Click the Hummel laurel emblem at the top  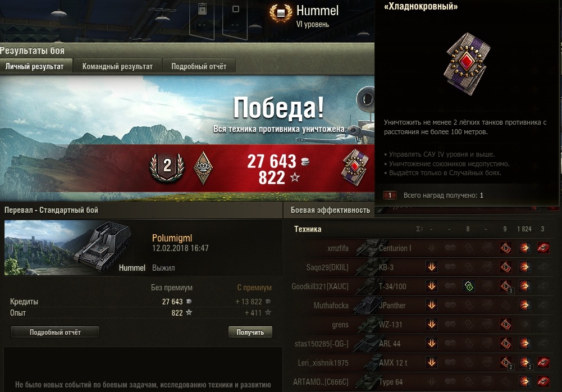point(281,13)
